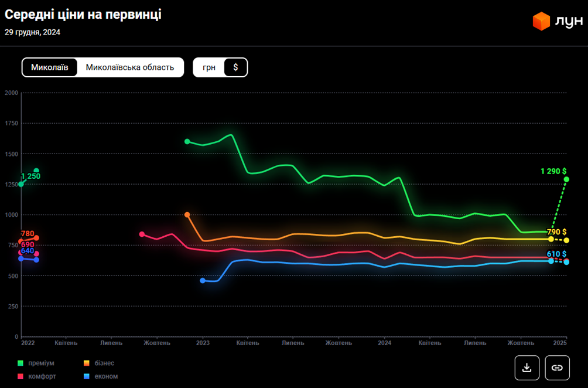Screen dimensions: 588x388
Task: Click the orange business line's first point
Action: coord(187,215)
